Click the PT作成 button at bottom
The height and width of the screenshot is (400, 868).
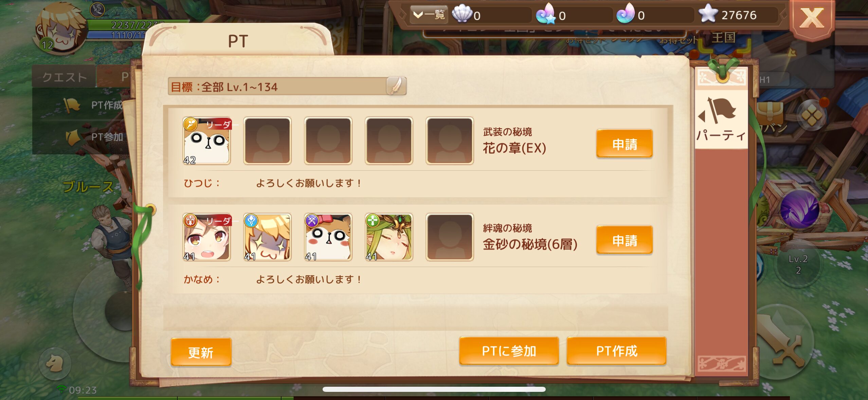coord(616,351)
